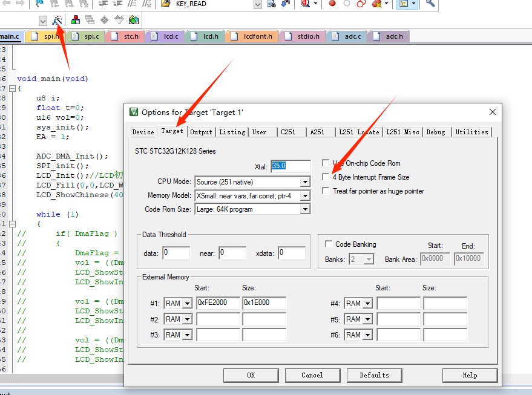Image resolution: width=532 pixels, height=395 pixels.
Task: Click the Help button
Action: [x=470, y=375]
